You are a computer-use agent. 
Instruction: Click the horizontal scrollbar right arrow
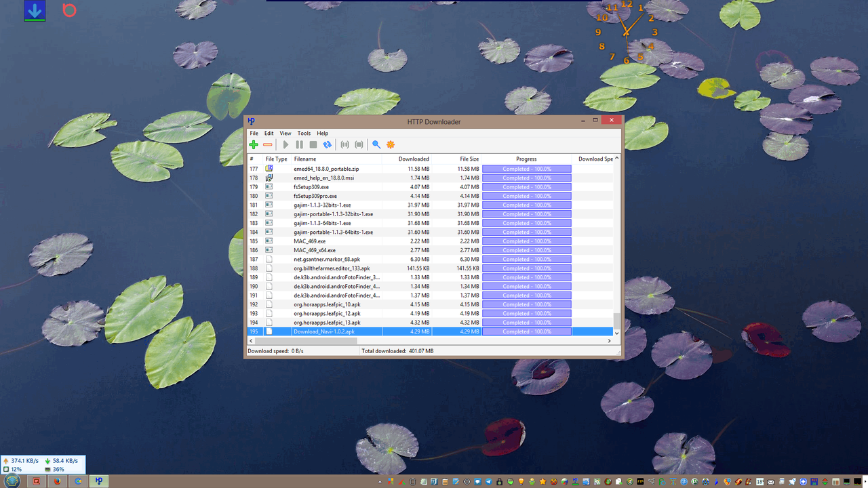point(610,341)
